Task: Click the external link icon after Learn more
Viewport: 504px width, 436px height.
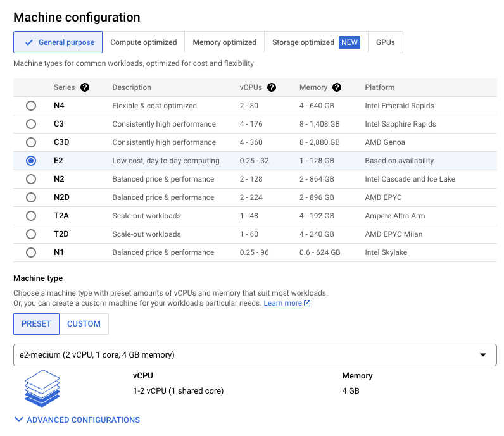Action: pos(307,304)
